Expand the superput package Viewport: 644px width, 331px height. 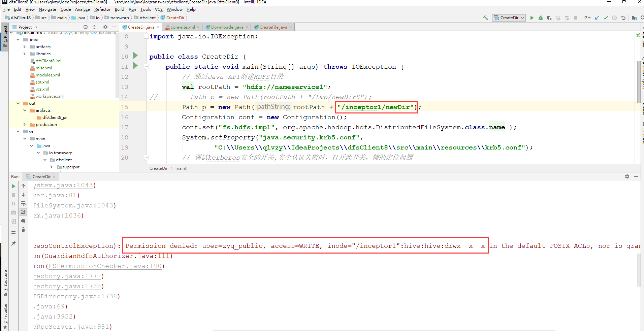point(52,167)
